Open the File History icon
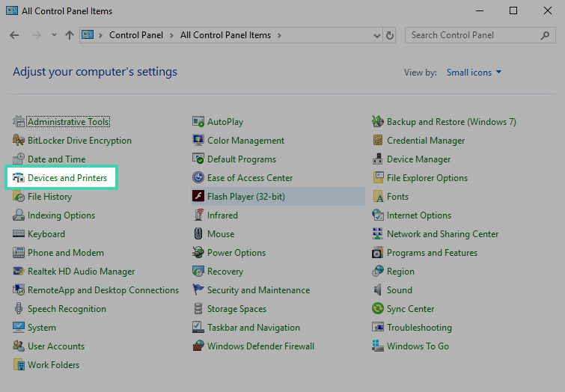 (x=19, y=197)
